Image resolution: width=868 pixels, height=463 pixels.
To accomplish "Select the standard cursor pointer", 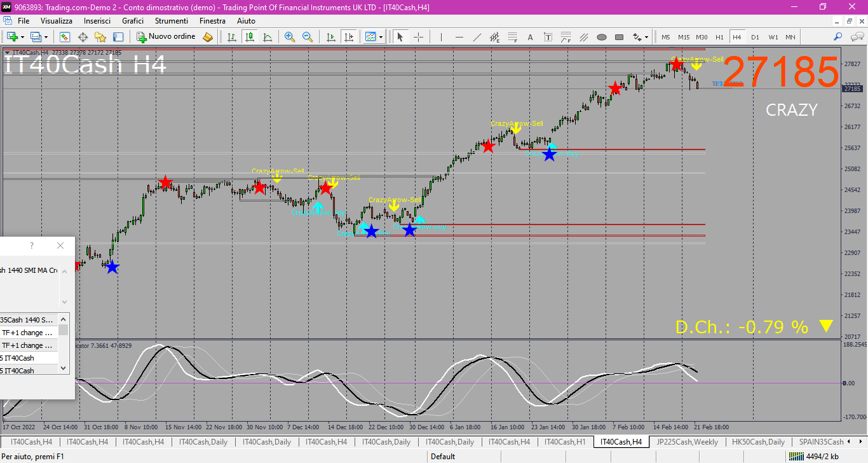I will tap(400, 37).
